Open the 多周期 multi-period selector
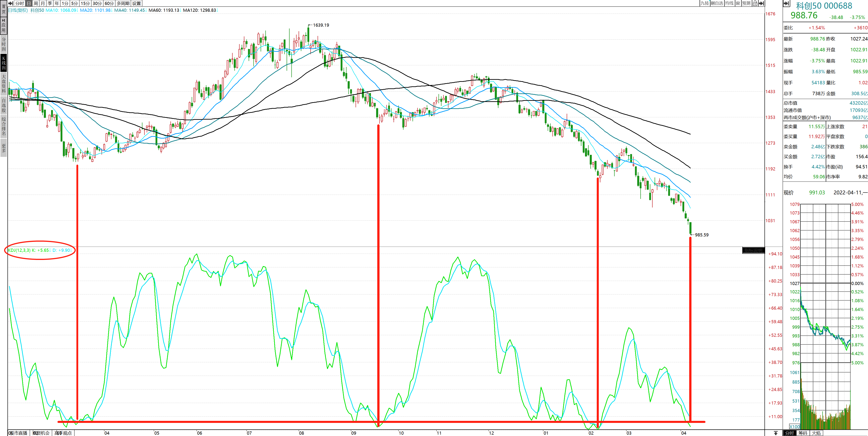The height and width of the screenshot is (436, 868). click(123, 3)
